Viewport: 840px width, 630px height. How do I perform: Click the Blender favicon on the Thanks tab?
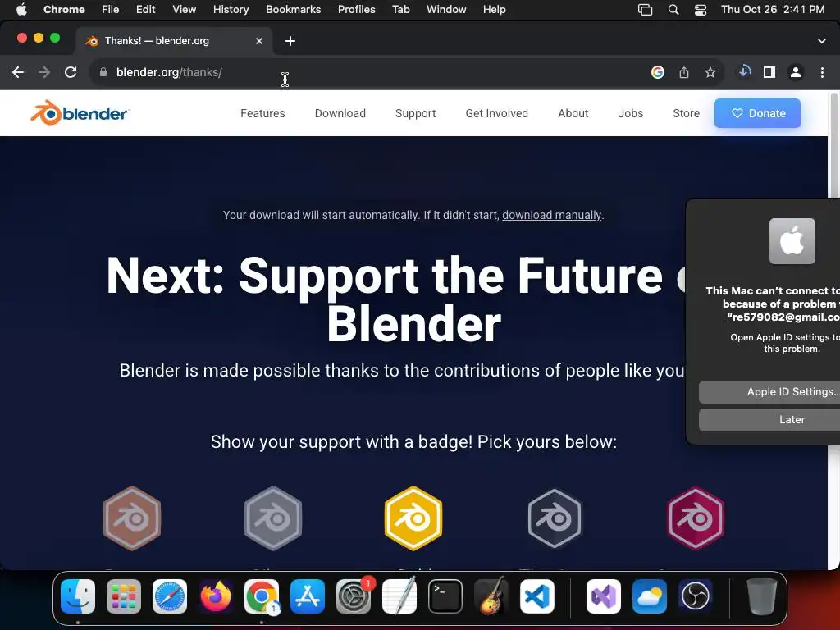pos(92,41)
